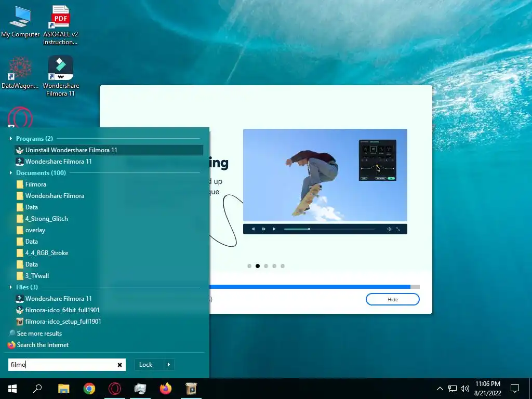Click the volume icon in installer video
532x399 pixels.
tap(389, 229)
